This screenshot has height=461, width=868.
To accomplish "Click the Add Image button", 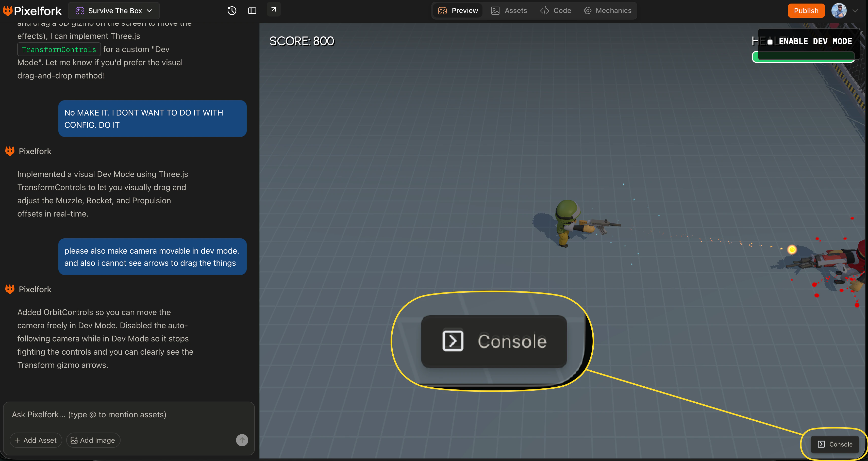I will 93,440.
